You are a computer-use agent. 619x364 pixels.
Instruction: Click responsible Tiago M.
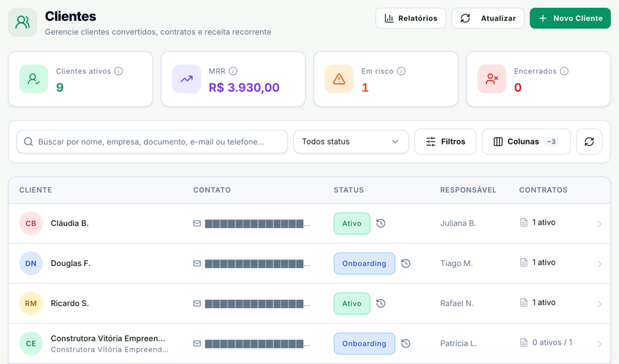(457, 263)
